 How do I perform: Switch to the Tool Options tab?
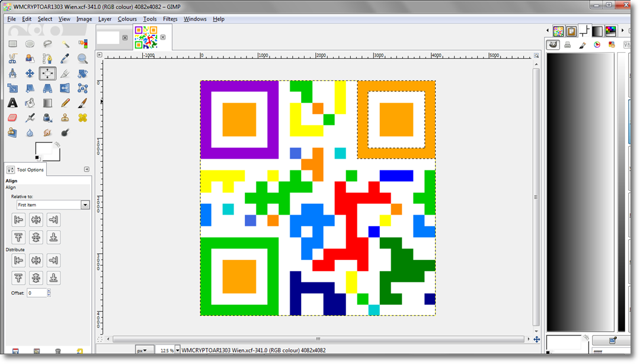click(x=25, y=169)
